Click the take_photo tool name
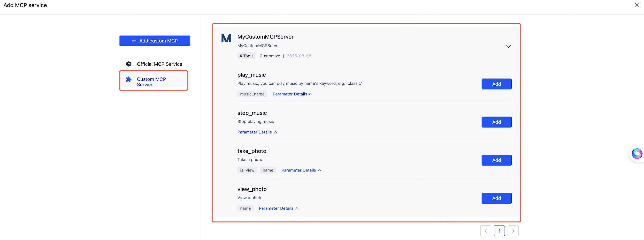This screenshot has width=644, height=240. click(x=252, y=151)
